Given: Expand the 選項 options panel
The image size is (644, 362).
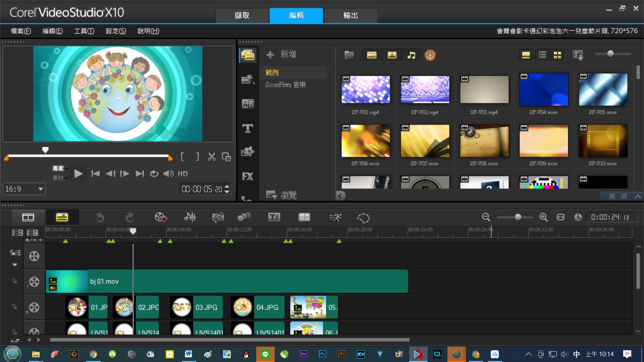Looking at the screenshot, I should pyautogui.click(x=622, y=196).
